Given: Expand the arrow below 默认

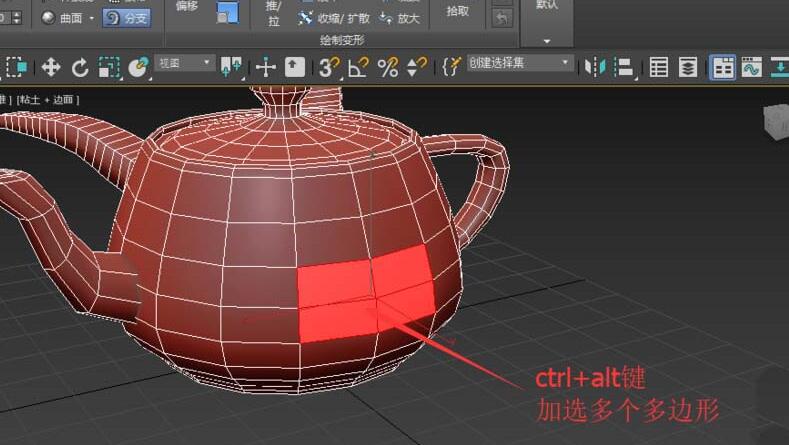Looking at the screenshot, I should click(547, 41).
